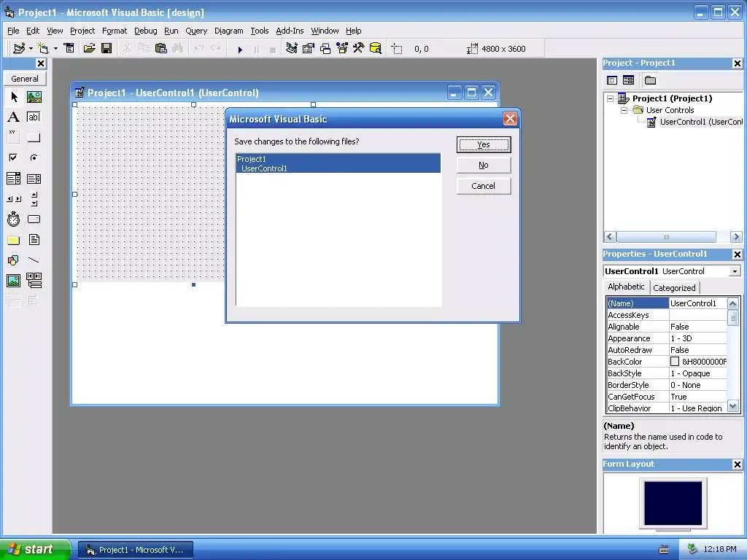Select the OptionButton control in toolbox
The height and width of the screenshot is (560, 747).
[34, 157]
